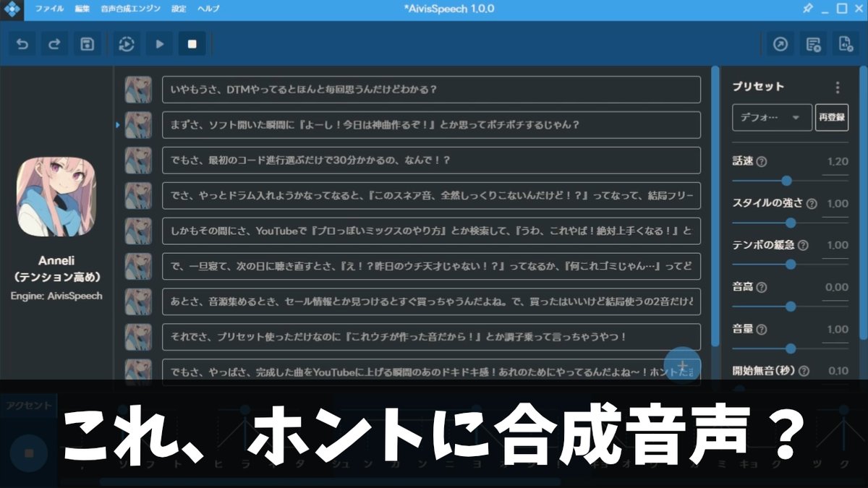This screenshot has height=488, width=868.
Task: Click the text list vertical scrollbar
Action: click(715, 206)
